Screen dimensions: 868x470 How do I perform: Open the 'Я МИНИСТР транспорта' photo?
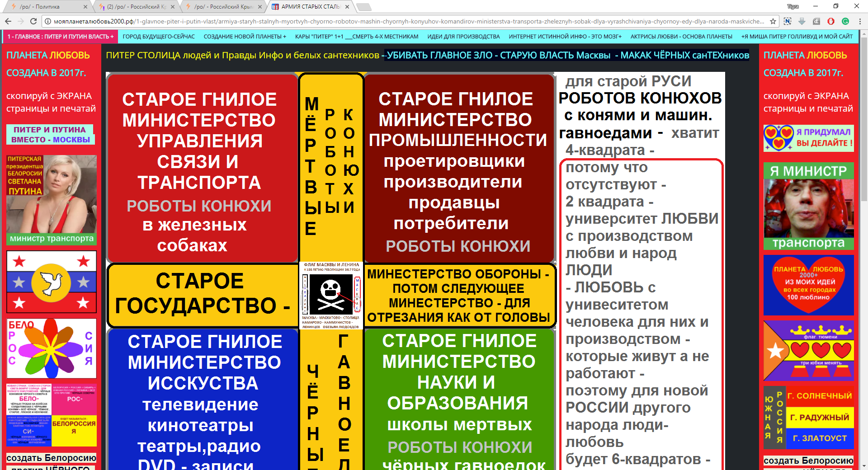(x=809, y=206)
